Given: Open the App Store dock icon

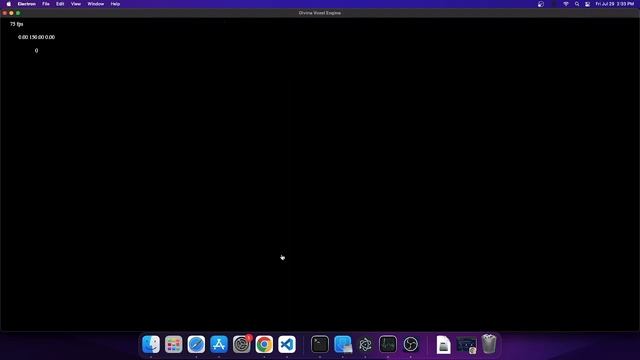Looking at the screenshot, I should [219, 344].
